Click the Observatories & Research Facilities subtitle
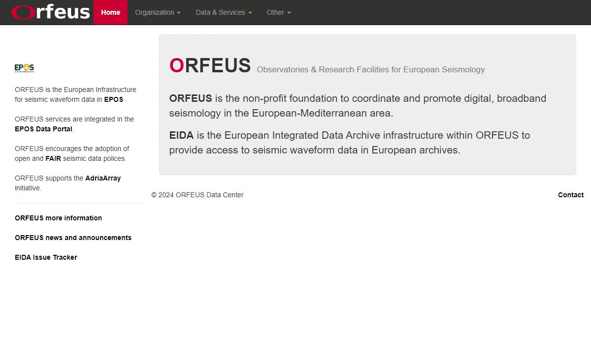The width and height of the screenshot is (591, 364). point(370,70)
